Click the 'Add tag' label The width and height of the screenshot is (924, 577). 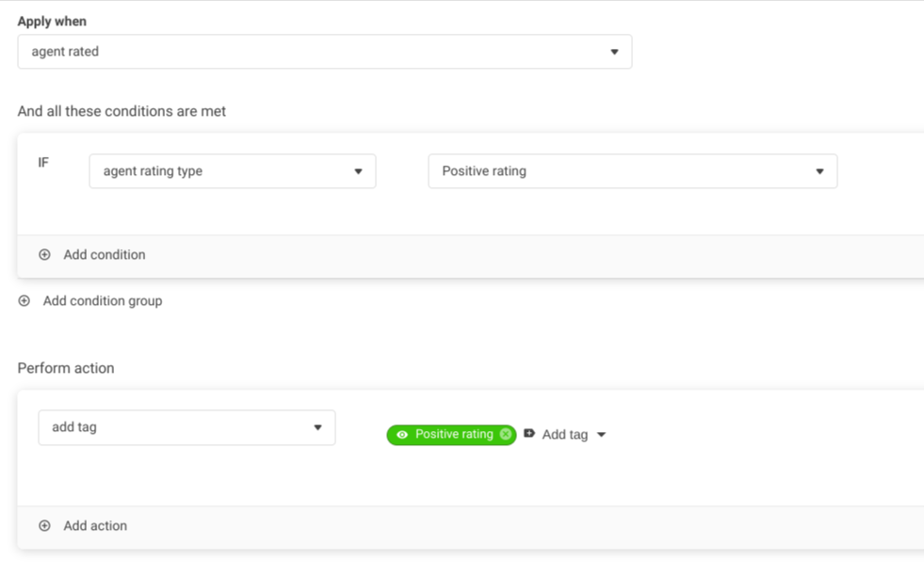click(x=565, y=435)
